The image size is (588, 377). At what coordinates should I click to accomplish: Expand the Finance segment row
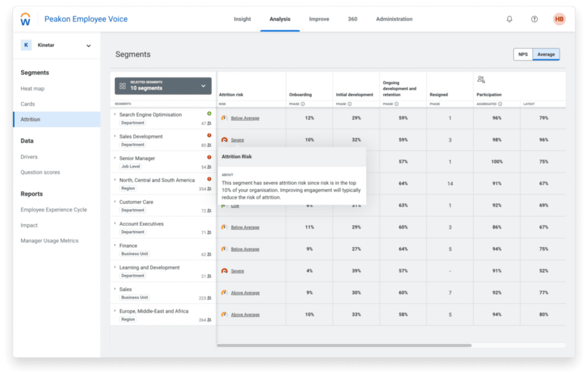(x=115, y=245)
